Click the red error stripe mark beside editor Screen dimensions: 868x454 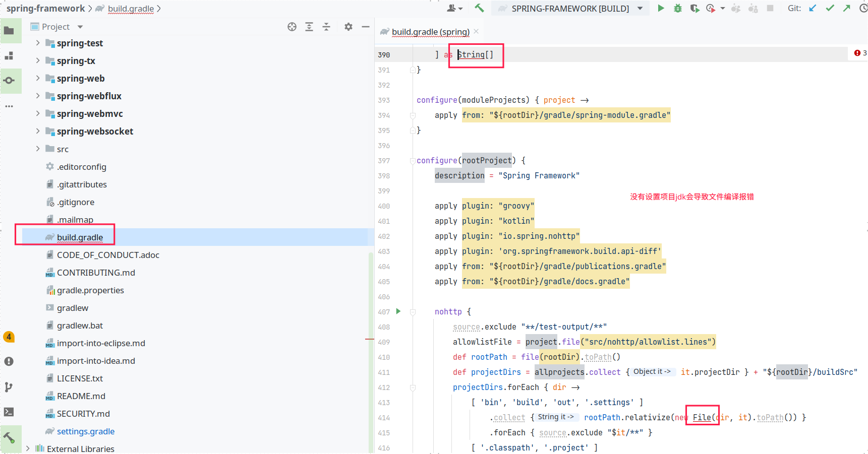tap(369, 339)
